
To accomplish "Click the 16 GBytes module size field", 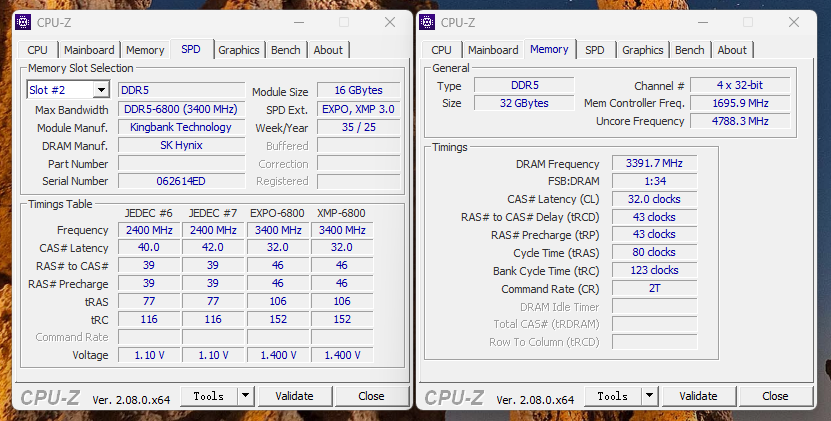I will (359, 90).
